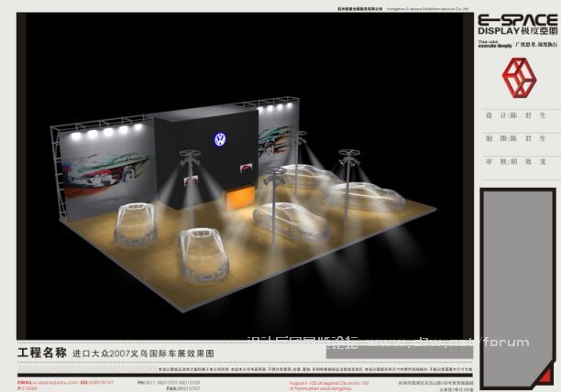Click the 广度思考, 深度执行 slogan text

point(536,44)
